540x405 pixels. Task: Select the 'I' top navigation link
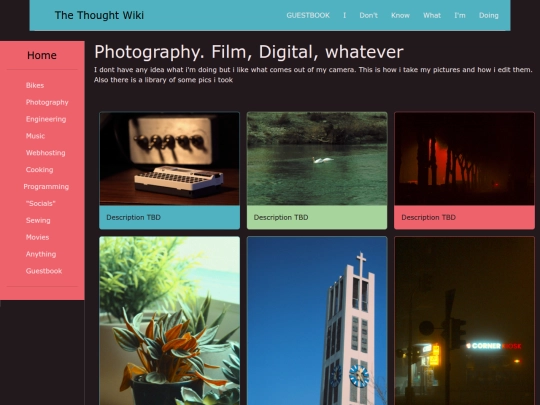click(x=344, y=15)
